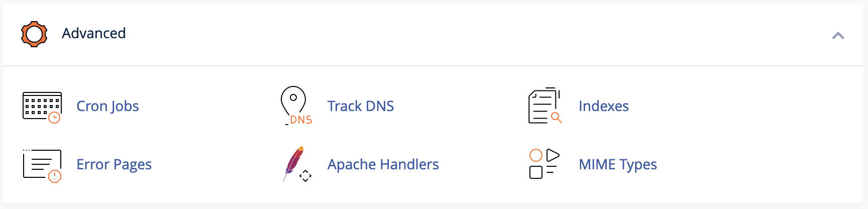The width and height of the screenshot is (868, 209).
Task: Click the Error Pages icon
Action: coord(42,165)
